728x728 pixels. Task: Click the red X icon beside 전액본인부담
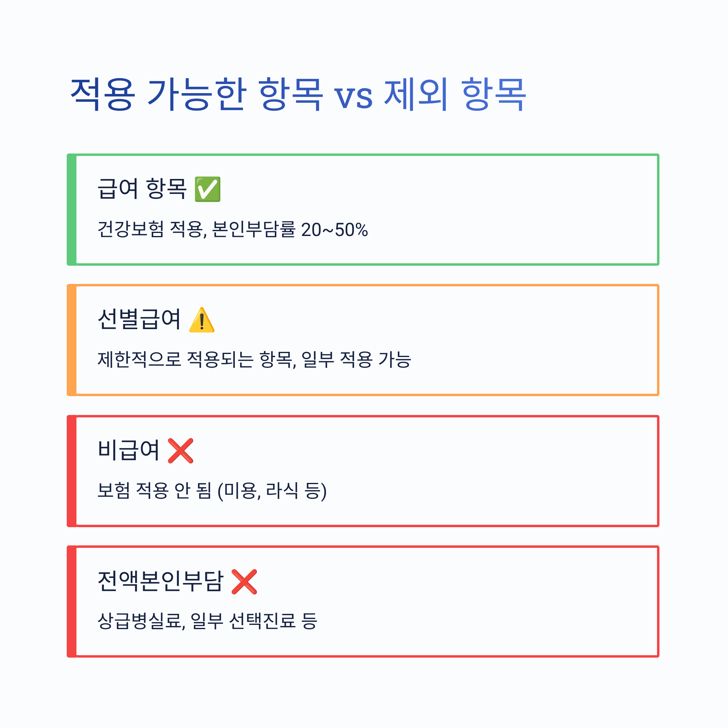[x=244, y=581]
